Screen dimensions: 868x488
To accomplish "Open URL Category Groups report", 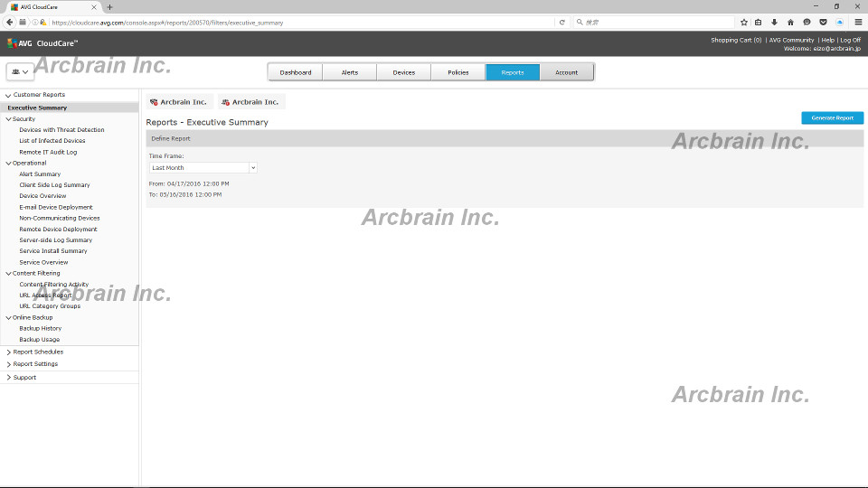I will [x=50, y=306].
